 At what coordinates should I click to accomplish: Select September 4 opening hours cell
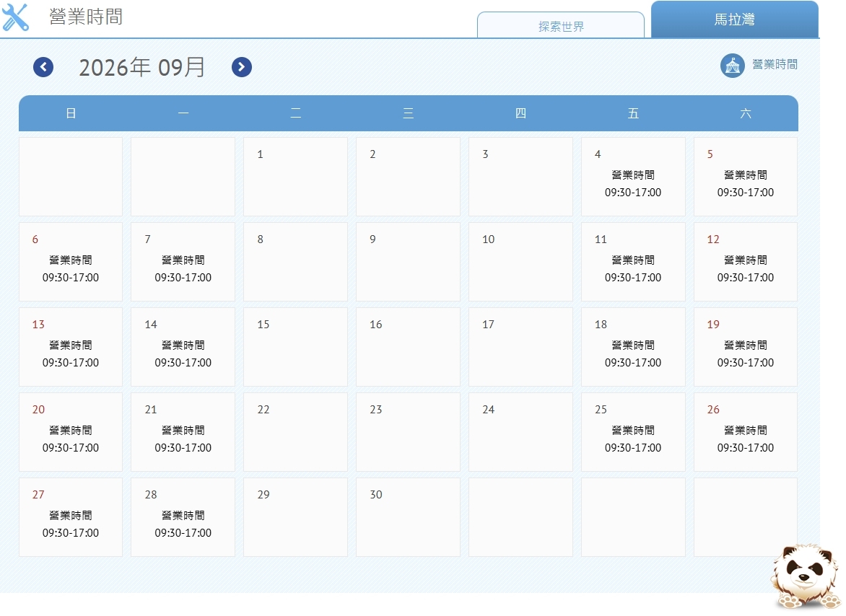tap(633, 177)
